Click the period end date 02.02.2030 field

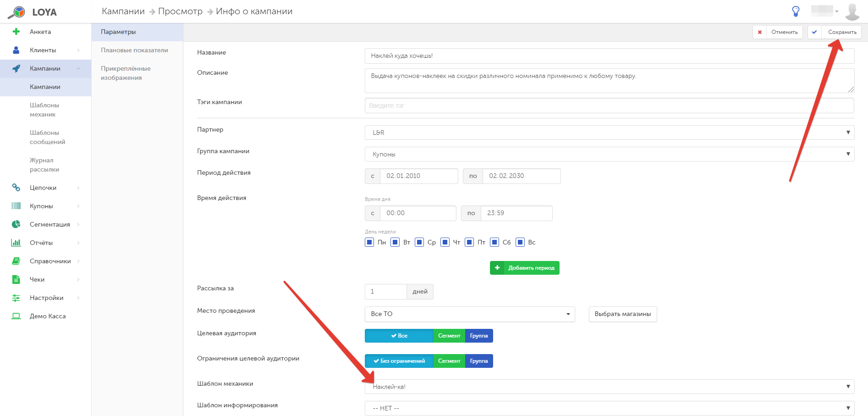click(x=522, y=176)
